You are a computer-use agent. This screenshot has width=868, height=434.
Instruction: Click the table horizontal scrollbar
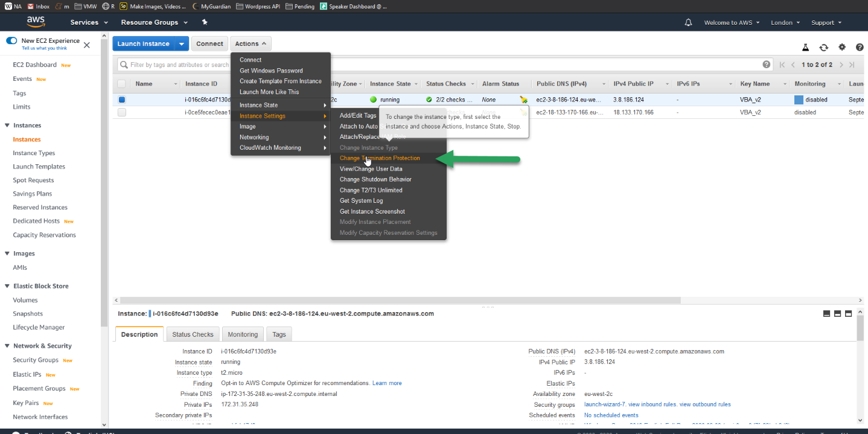pyautogui.click(x=400, y=300)
